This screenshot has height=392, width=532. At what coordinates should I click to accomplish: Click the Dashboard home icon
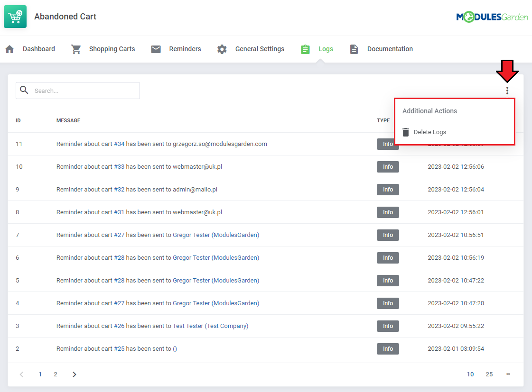click(x=10, y=49)
